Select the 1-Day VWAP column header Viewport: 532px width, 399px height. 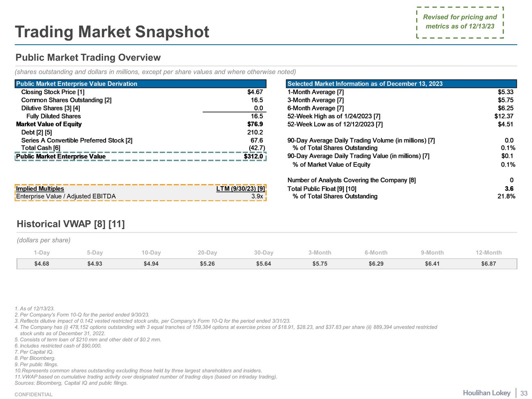coord(42,252)
